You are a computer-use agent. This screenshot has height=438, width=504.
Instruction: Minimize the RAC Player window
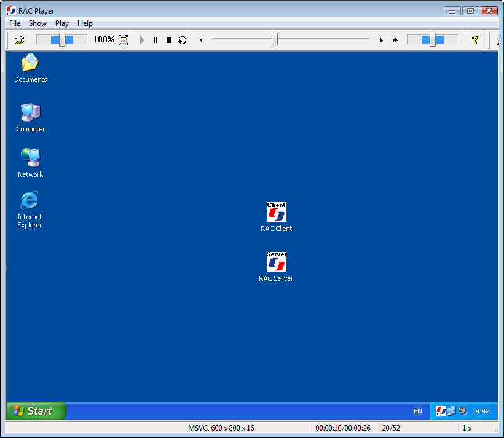pyautogui.click(x=452, y=10)
